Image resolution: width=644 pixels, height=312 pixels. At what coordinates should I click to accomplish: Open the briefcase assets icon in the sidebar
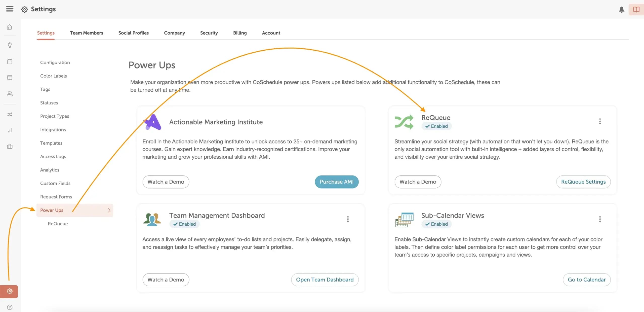tap(10, 146)
